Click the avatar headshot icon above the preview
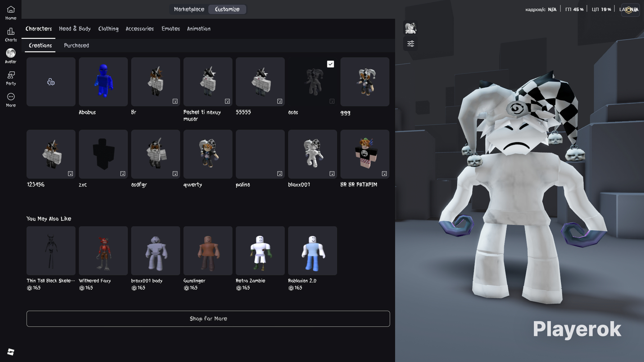This screenshot has width=644, height=362. (x=410, y=28)
